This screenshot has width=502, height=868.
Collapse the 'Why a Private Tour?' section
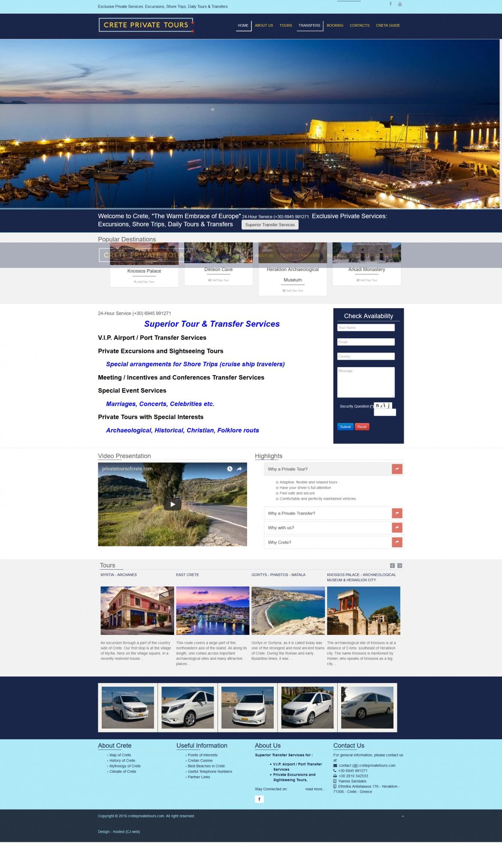click(397, 469)
